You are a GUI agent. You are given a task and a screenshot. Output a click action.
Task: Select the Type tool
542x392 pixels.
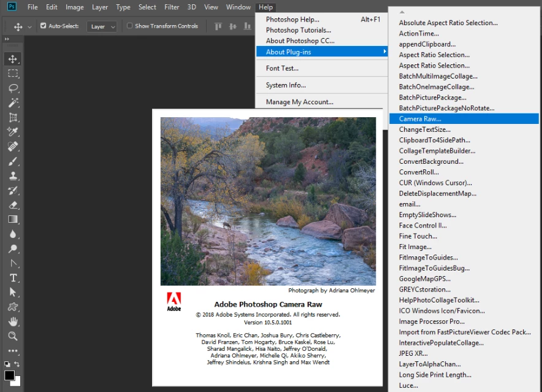tap(13, 278)
